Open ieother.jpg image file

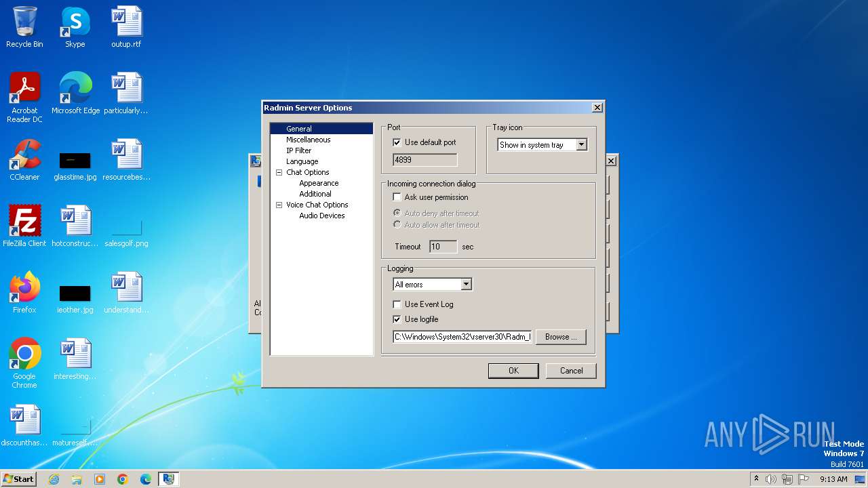click(75, 293)
